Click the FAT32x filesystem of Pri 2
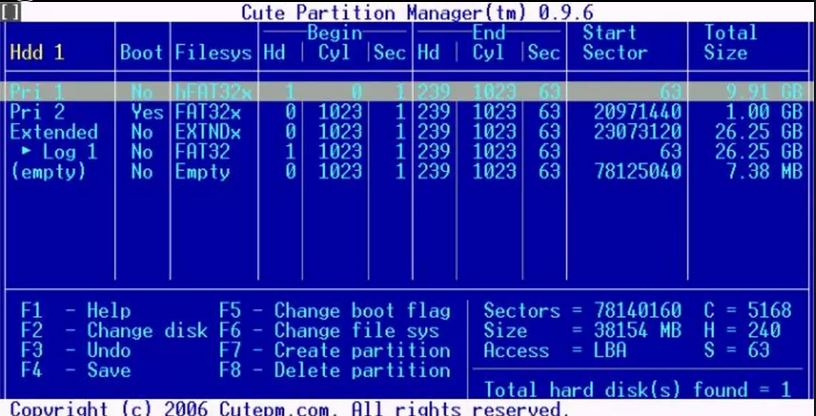The height and width of the screenshot is (416, 816). (x=208, y=111)
